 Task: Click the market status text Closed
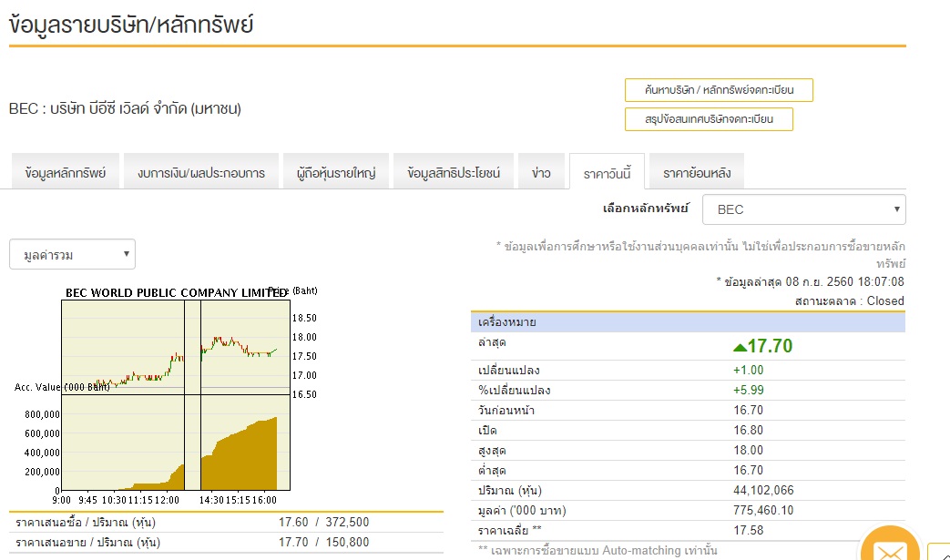[885, 300]
